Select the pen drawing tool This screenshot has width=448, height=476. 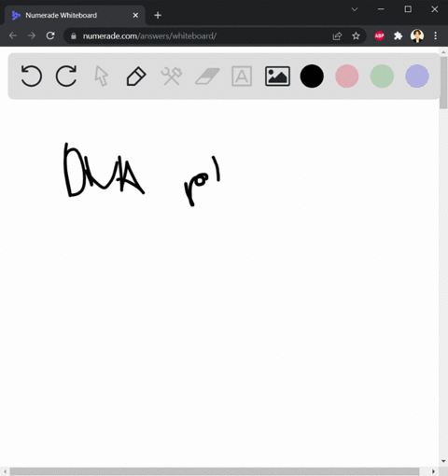(136, 76)
